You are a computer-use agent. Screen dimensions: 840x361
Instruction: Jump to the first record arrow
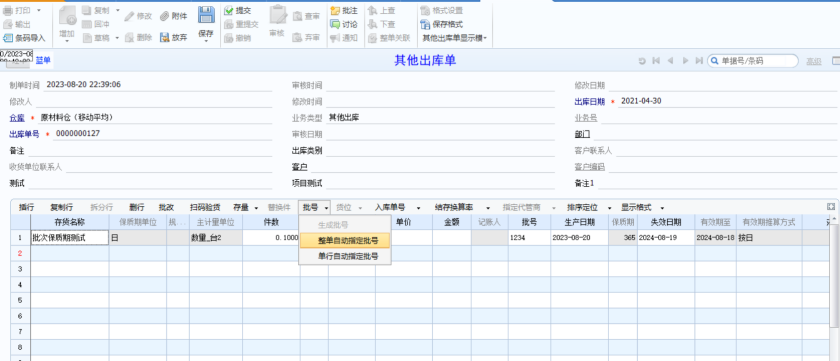pos(656,61)
